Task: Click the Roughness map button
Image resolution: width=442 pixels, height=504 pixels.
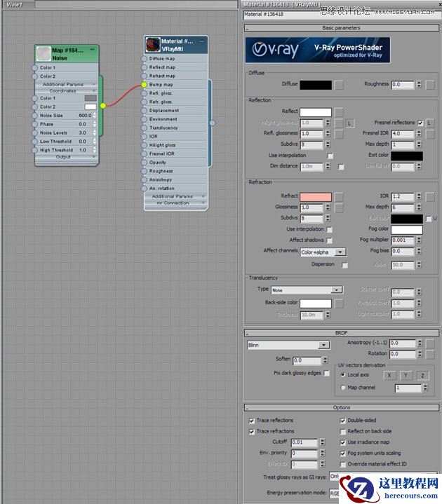Action: [430, 85]
